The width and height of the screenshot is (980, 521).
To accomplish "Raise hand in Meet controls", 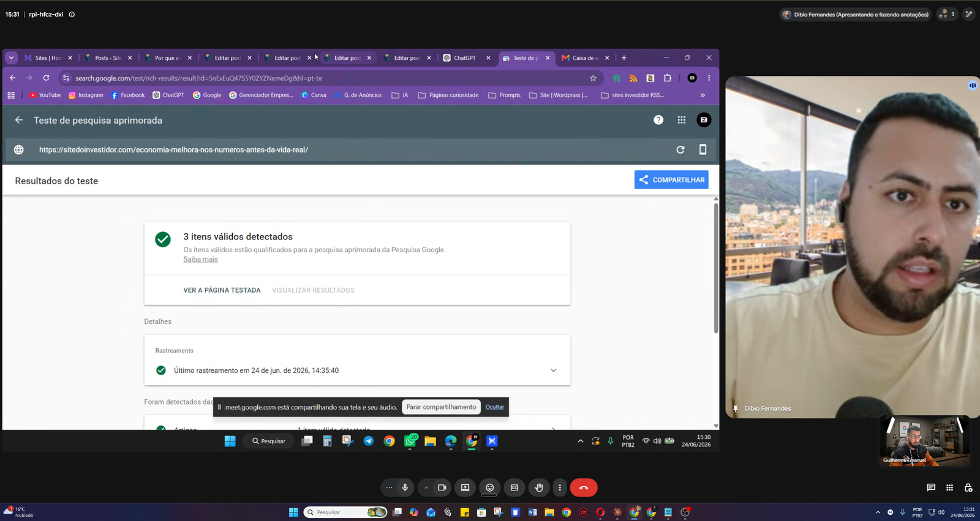I will (539, 488).
